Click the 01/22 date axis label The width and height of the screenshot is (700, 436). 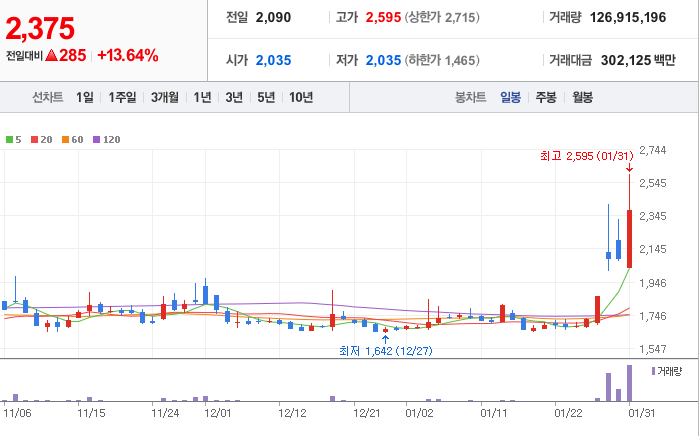point(568,413)
